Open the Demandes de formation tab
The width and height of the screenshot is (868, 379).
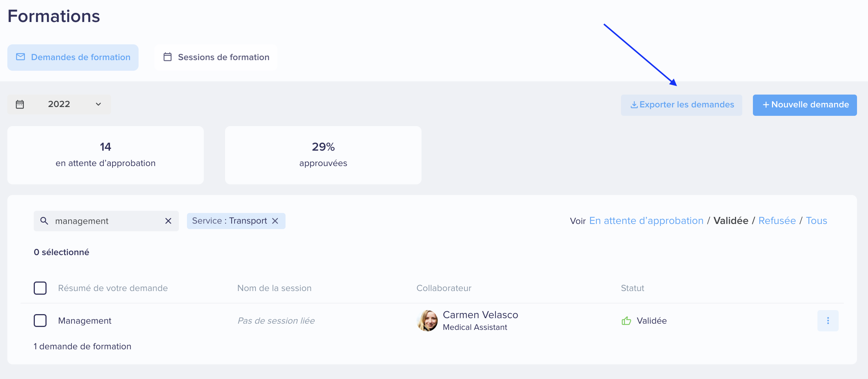[x=73, y=58]
